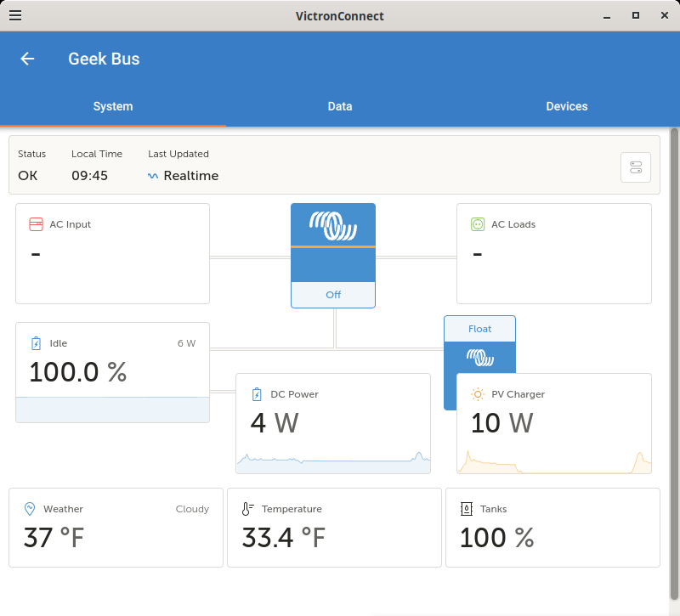The width and height of the screenshot is (680, 616).
Task: Switch to the Data tab
Action: [340, 107]
